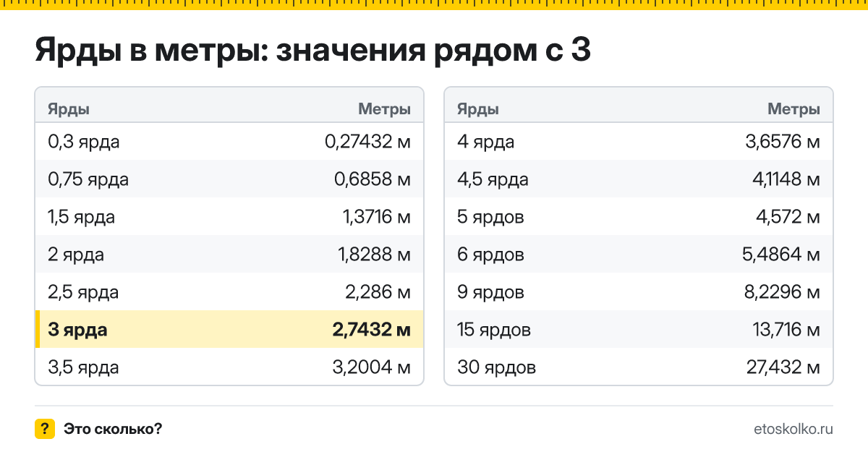Select the '5,4864 м' value
868x452 pixels.
[x=781, y=255]
